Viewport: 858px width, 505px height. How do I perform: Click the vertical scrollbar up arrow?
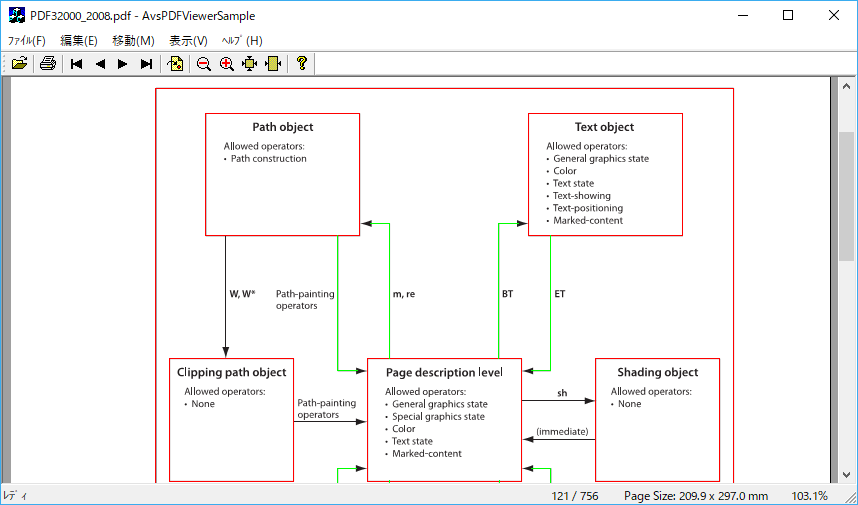847,87
